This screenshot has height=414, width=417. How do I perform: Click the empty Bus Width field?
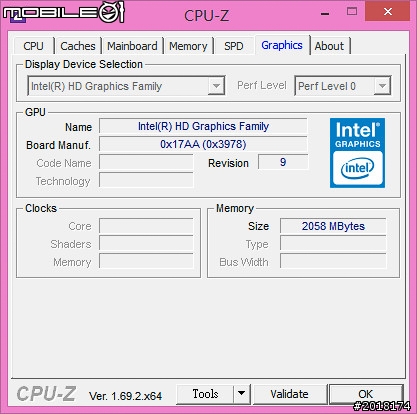[333, 262]
